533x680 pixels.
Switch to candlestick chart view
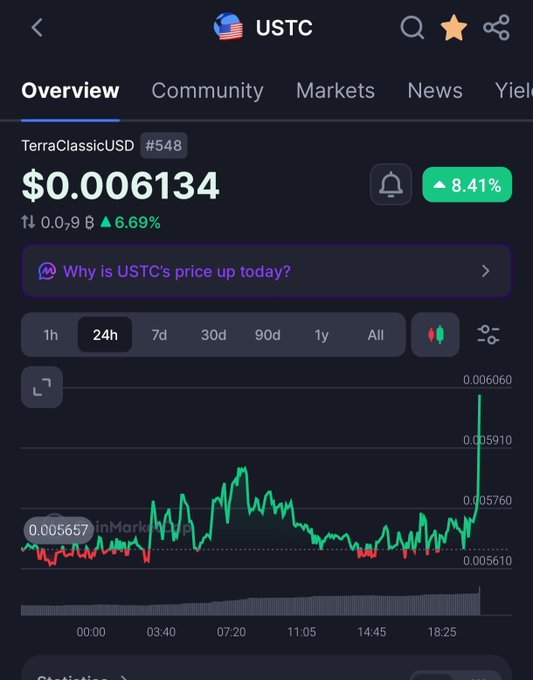[435, 335]
